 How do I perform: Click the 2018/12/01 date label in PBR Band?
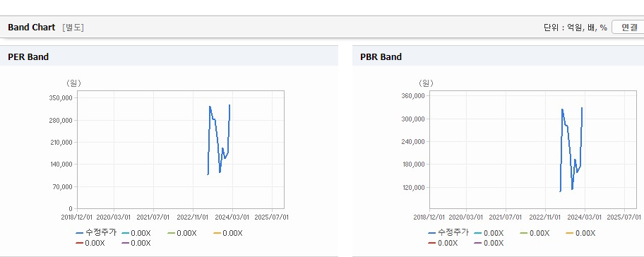(x=429, y=217)
